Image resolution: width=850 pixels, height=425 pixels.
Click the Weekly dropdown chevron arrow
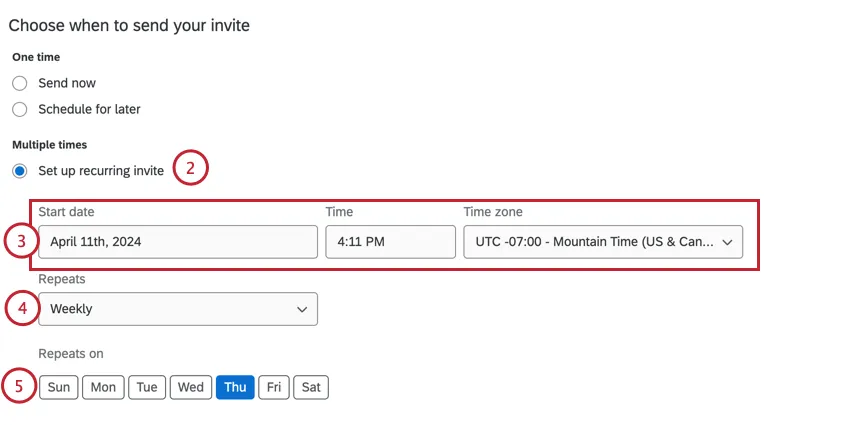[x=302, y=310]
